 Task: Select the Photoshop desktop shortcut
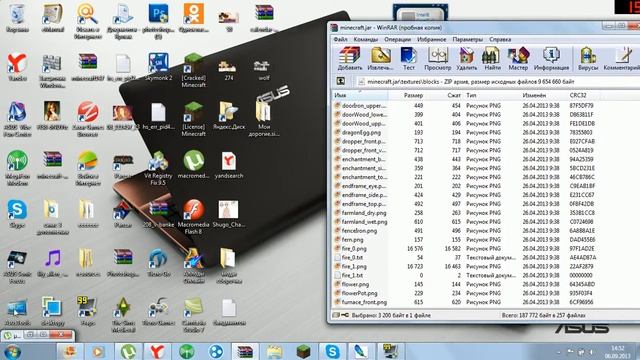click(158, 21)
